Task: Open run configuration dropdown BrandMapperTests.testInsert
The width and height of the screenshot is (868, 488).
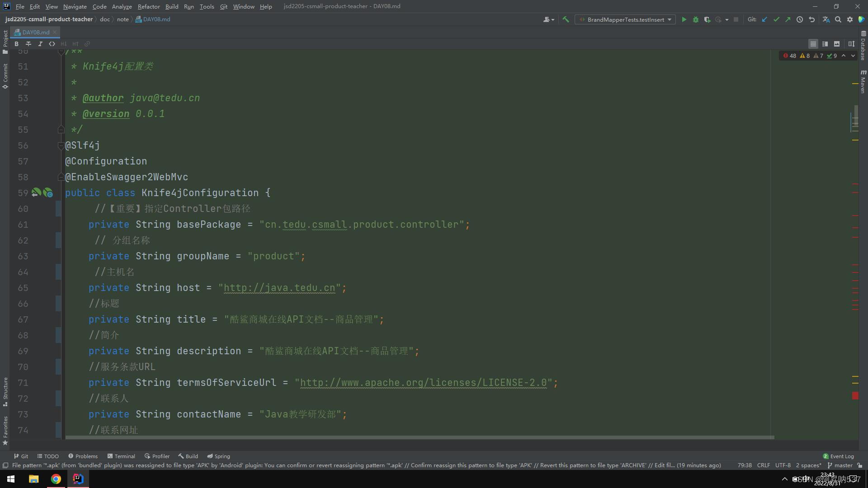Action: [x=625, y=19]
